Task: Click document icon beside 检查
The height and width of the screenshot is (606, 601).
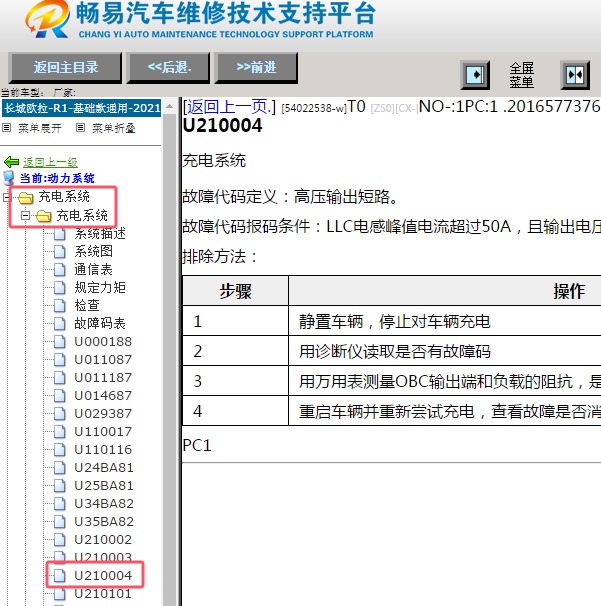Action: point(60,305)
